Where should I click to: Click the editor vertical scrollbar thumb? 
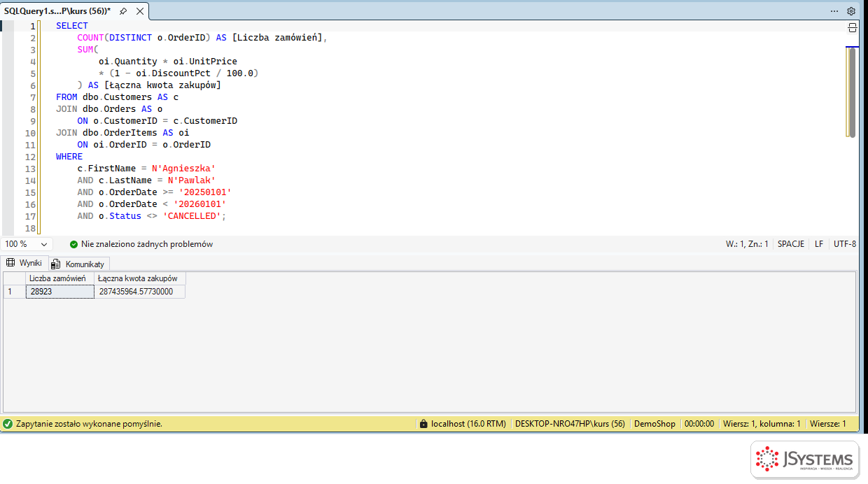[852, 92]
